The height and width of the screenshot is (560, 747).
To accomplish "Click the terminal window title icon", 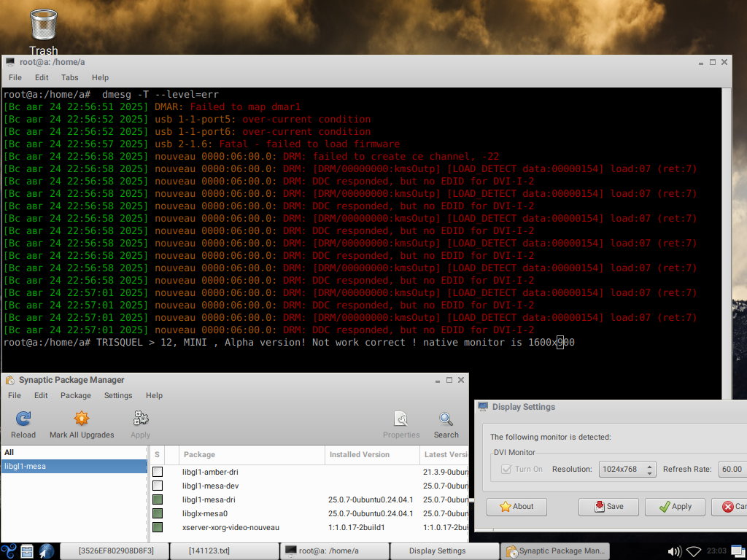I will pyautogui.click(x=10, y=62).
